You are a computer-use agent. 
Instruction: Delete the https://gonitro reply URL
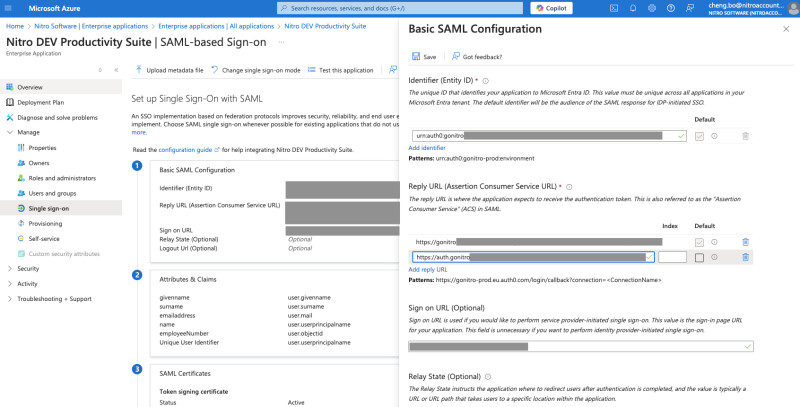point(745,242)
